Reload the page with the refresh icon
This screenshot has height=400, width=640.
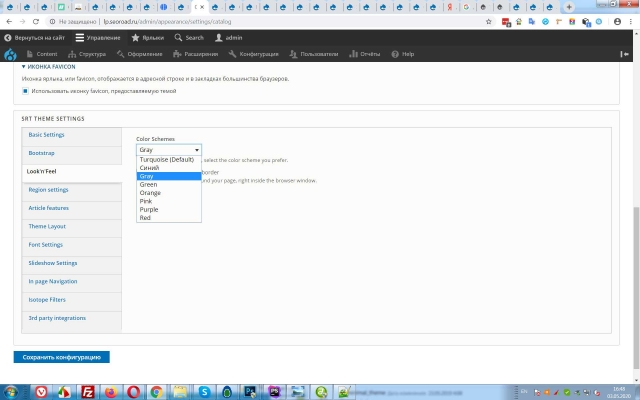(x=37, y=20)
